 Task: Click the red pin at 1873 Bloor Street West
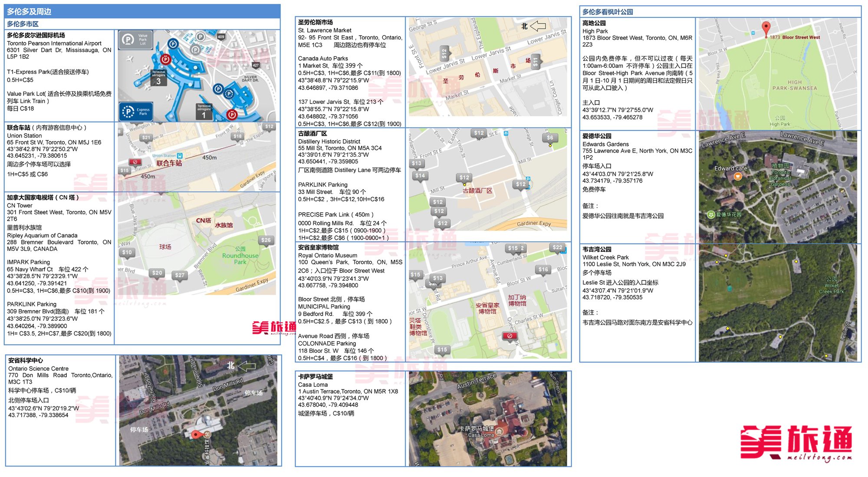tap(766, 29)
